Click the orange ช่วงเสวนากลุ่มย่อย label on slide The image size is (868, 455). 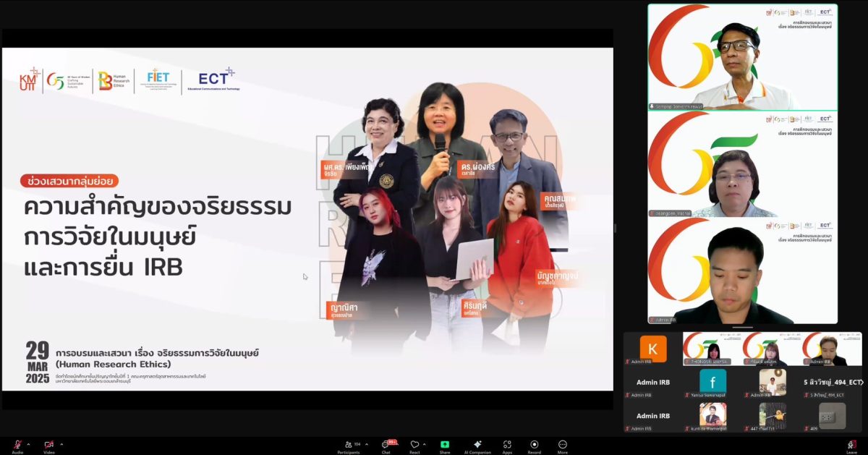click(x=69, y=181)
